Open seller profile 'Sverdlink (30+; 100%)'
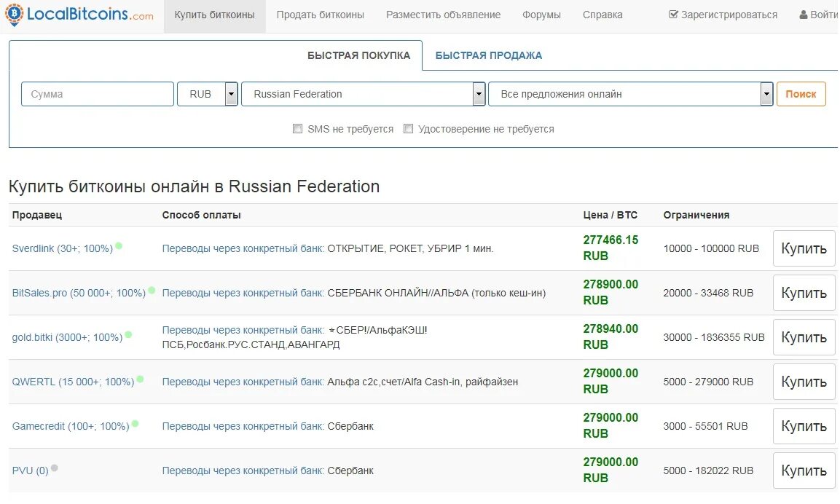Image resolution: width=840 pixels, height=504 pixels. pos(62,248)
